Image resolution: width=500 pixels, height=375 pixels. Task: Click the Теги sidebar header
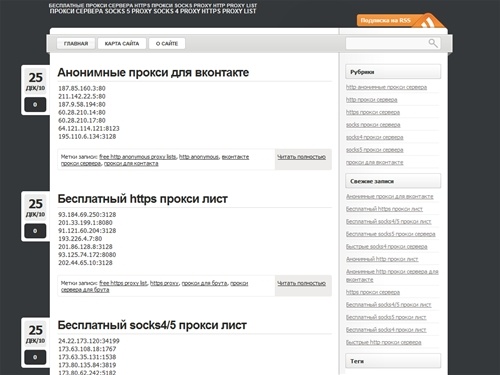click(393, 361)
